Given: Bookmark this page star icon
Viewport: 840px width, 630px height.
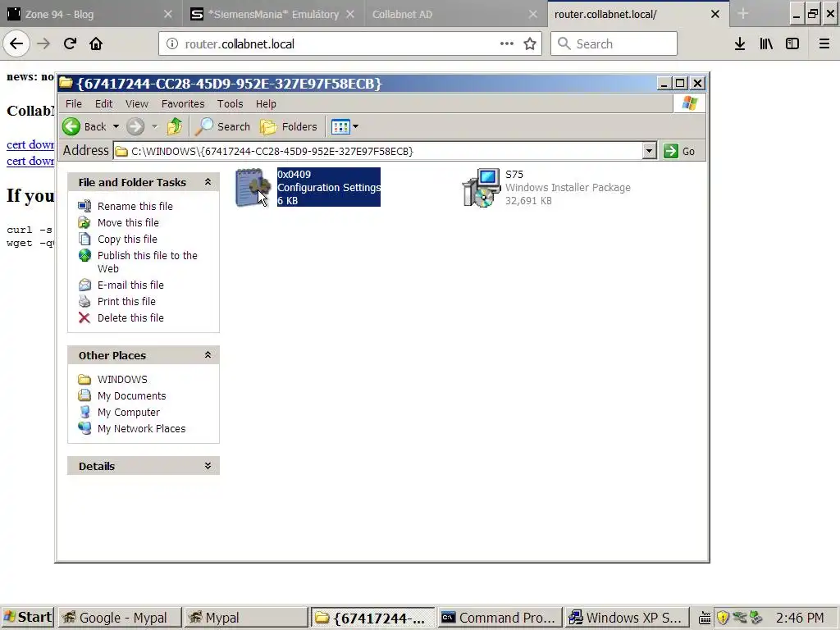Looking at the screenshot, I should pyautogui.click(x=530, y=44).
